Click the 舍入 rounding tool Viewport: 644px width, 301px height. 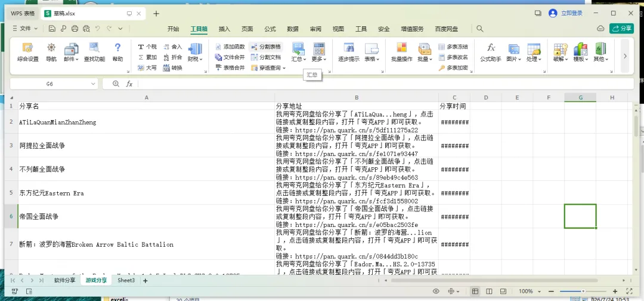click(x=172, y=47)
